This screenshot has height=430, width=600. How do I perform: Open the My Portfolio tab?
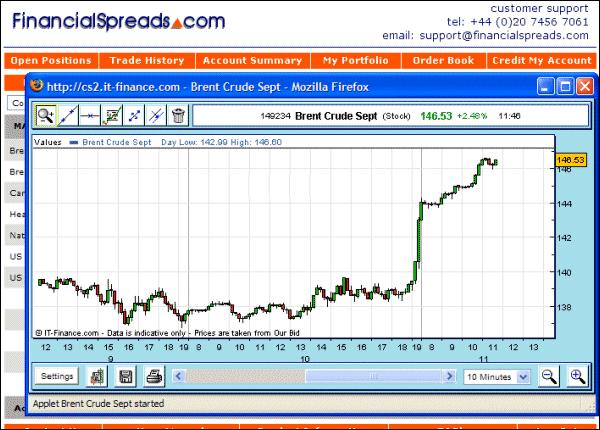tap(355, 60)
